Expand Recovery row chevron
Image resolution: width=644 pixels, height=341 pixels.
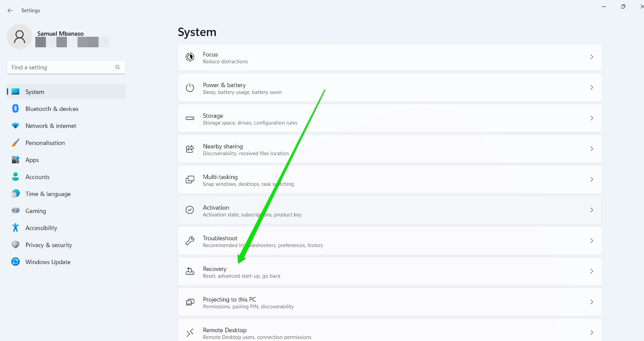click(x=592, y=271)
